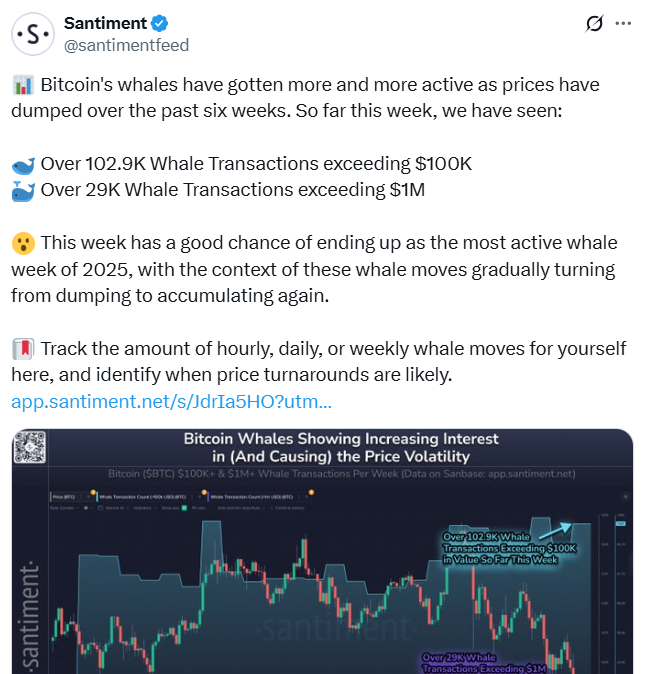Image resolution: width=645 pixels, height=674 pixels.
Task: Visit the @santimentfeed handle
Action: point(127,45)
